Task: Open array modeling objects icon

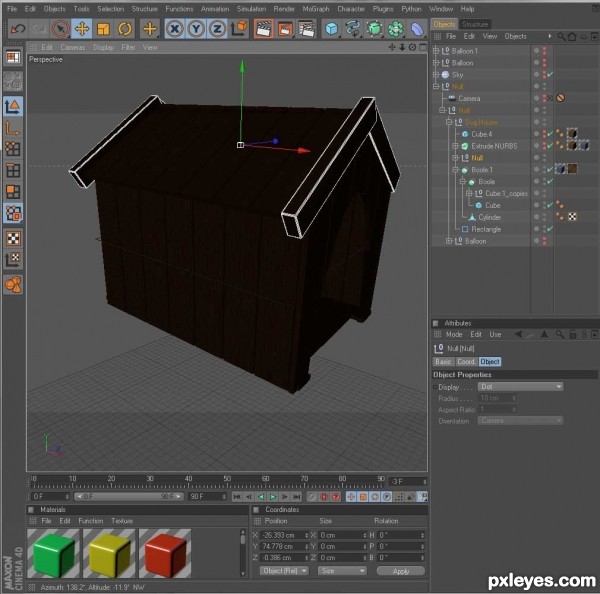Action: [396, 29]
